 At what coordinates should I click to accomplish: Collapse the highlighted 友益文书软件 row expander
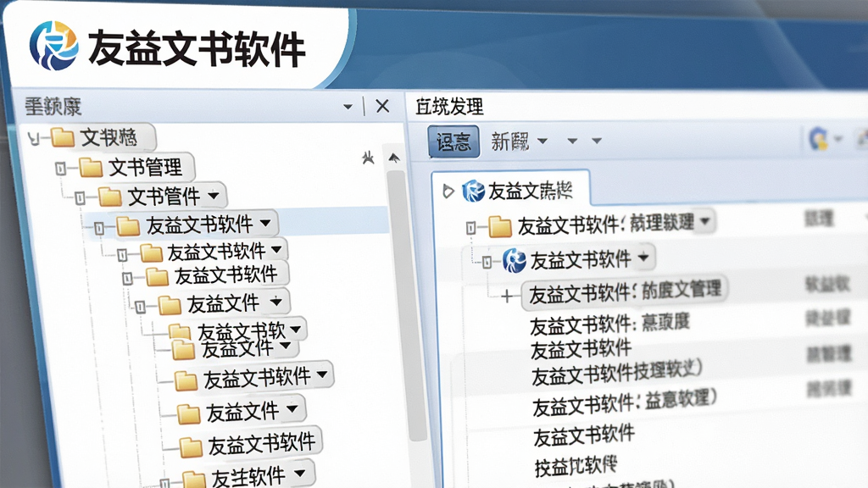99,228
